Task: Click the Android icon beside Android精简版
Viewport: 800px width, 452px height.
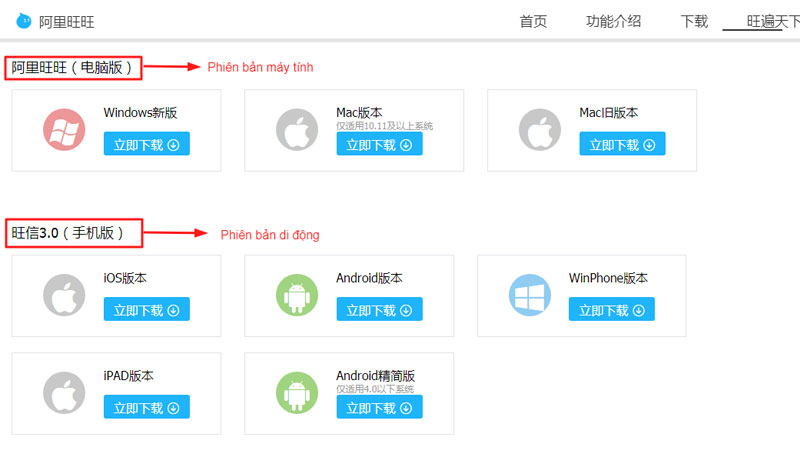Action: point(297,393)
